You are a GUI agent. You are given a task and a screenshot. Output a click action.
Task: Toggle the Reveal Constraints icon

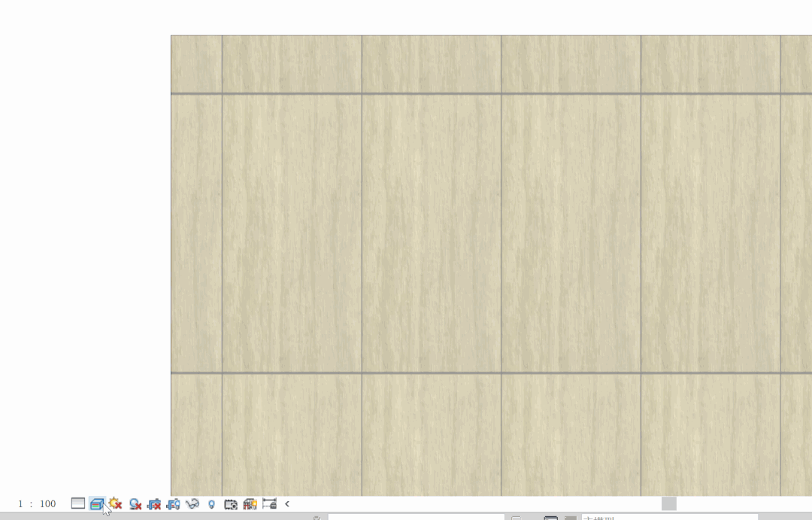(x=269, y=503)
